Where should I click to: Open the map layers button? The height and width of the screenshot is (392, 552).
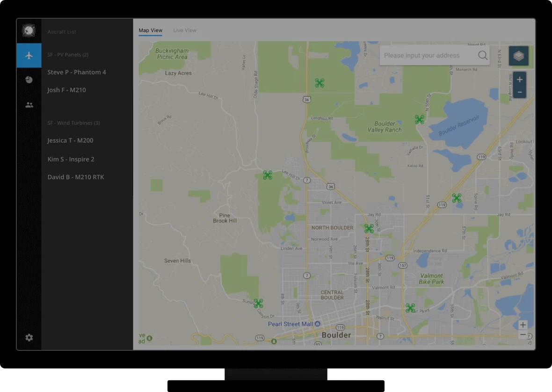click(519, 56)
